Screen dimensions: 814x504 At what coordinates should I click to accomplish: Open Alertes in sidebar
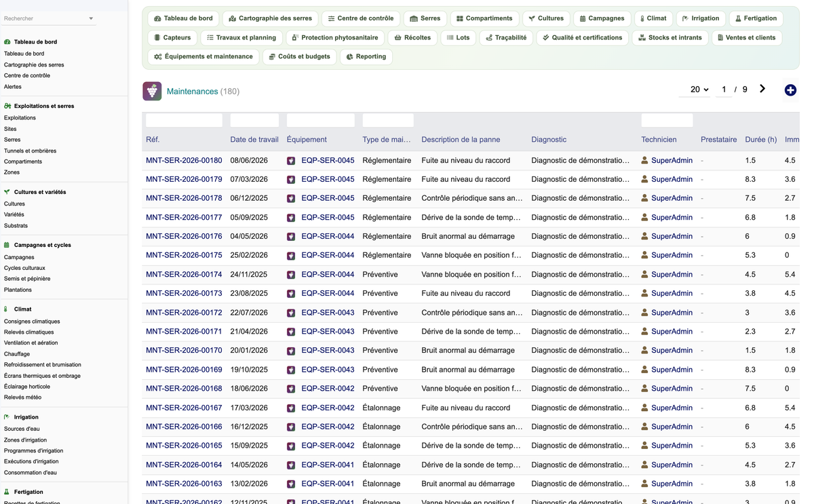[x=13, y=87]
